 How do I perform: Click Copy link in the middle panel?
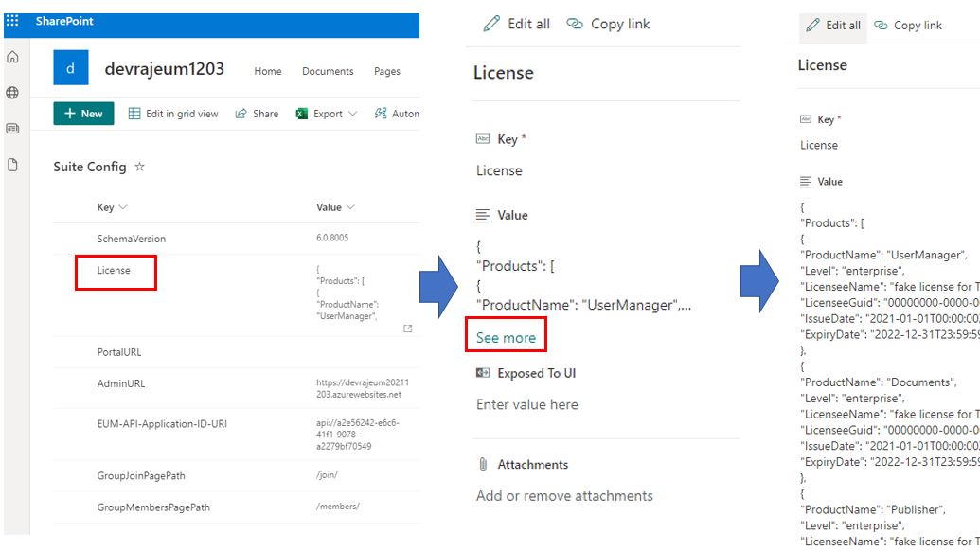tap(608, 24)
